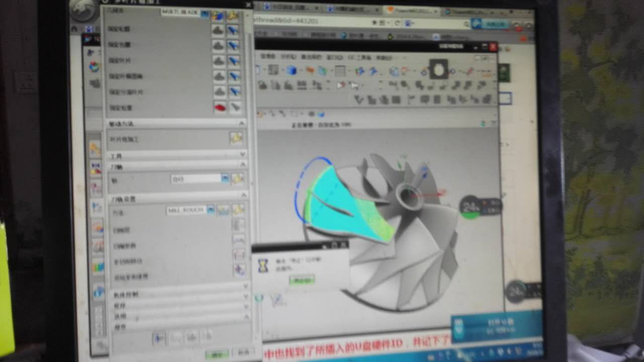Click 确定 in the small hourglass message dialog

pos(302,280)
